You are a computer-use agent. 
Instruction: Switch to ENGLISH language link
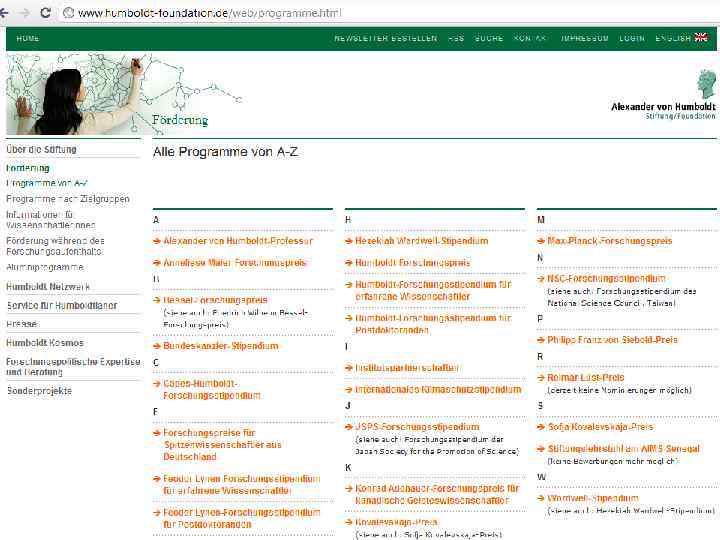click(x=673, y=39)
